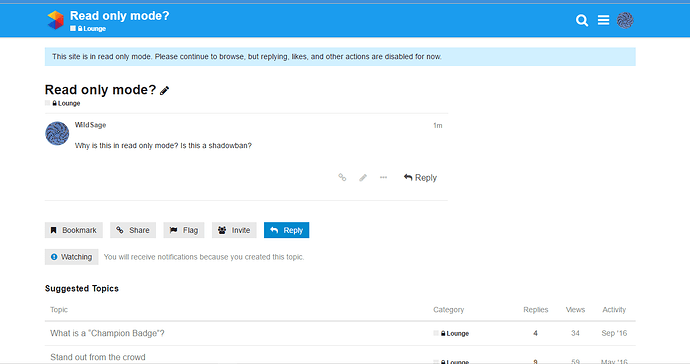Click the Invite button

pyautogui.click(x=234, y=230)
